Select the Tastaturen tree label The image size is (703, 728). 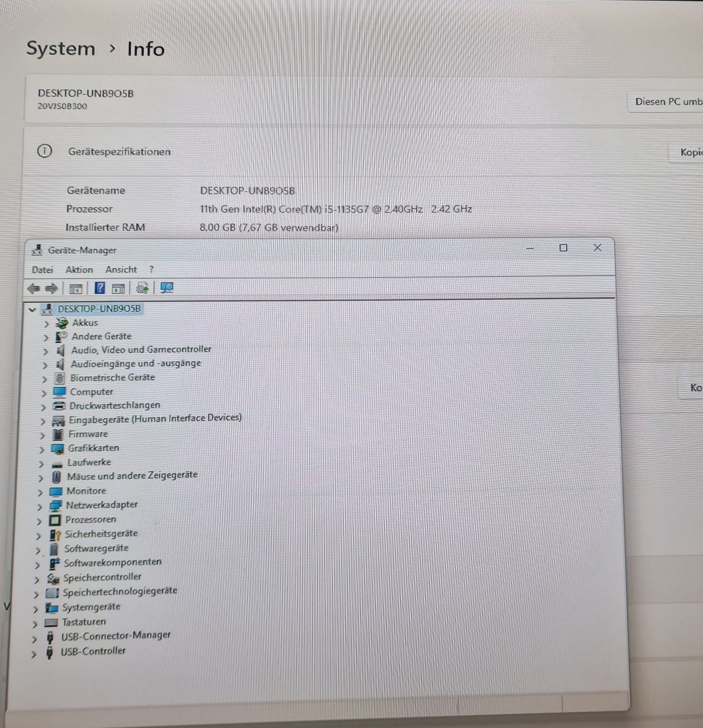(x=84, y=622)
